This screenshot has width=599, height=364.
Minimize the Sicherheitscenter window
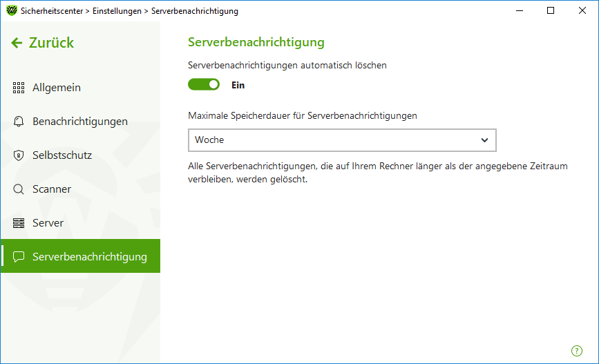pos(519,10)
